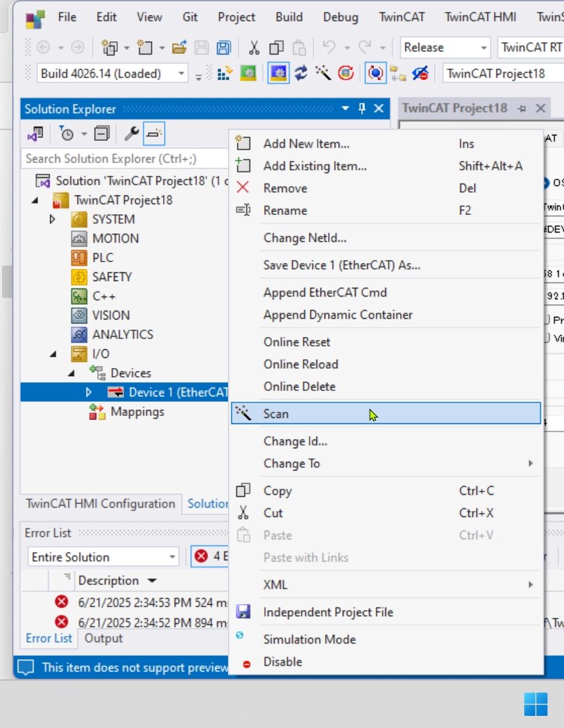Click the Activate Configuration icon

(225, 73)
